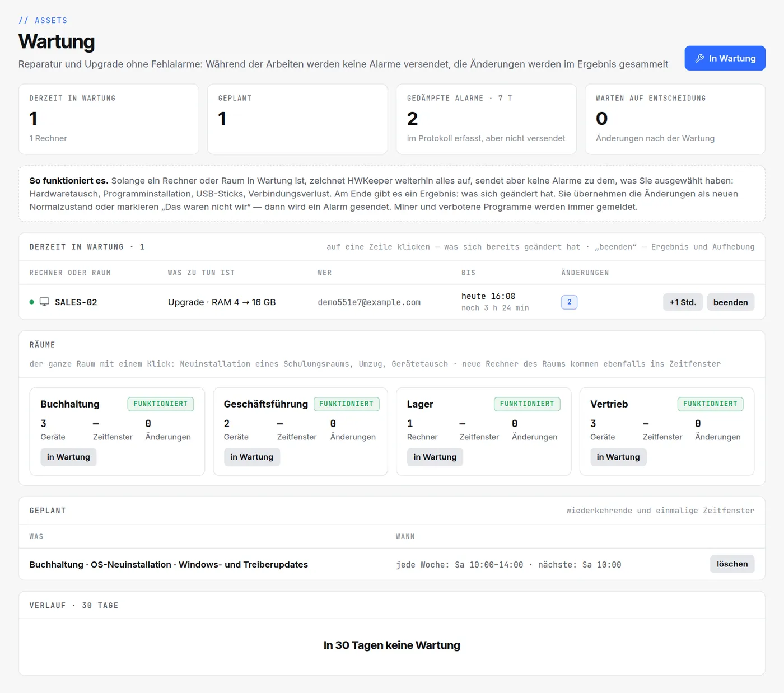
Task: Open the Gedämpfte Alarme stat card
Action: tap(486, 119)
